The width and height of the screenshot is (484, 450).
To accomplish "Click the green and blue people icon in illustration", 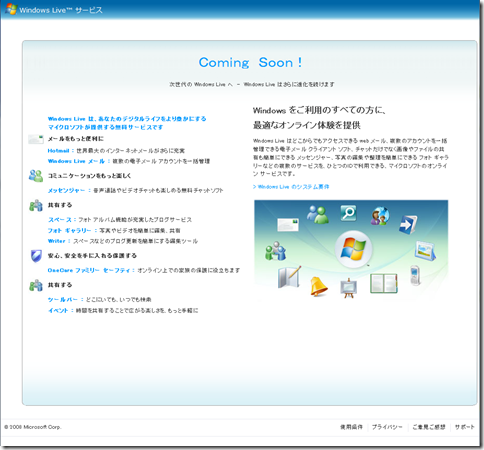I will (318, 214).
